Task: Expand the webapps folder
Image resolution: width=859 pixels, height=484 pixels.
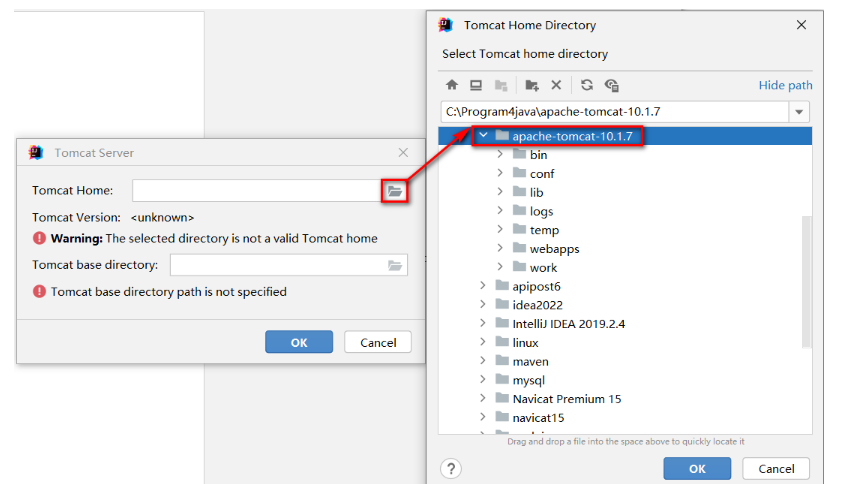Action: [500, 248]
